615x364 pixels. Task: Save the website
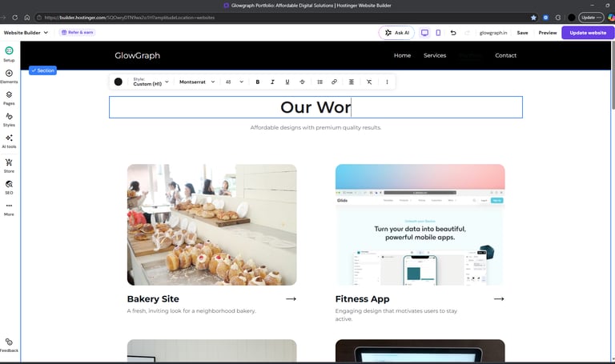coord(522,33)
